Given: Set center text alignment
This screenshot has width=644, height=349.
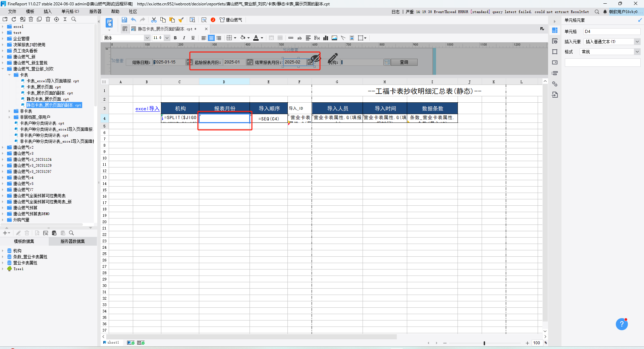Looking at the screenshot, I should tap(211, 38).
